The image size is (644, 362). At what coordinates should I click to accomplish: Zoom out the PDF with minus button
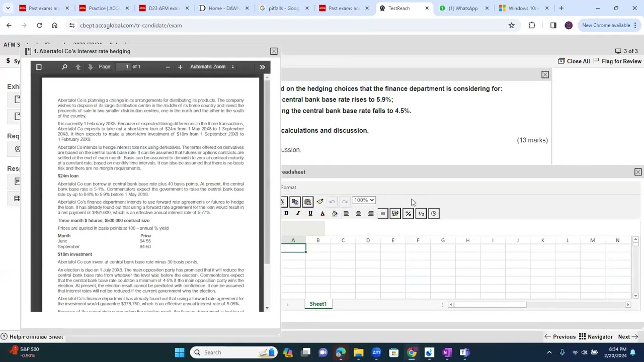(x=168, y=67)
